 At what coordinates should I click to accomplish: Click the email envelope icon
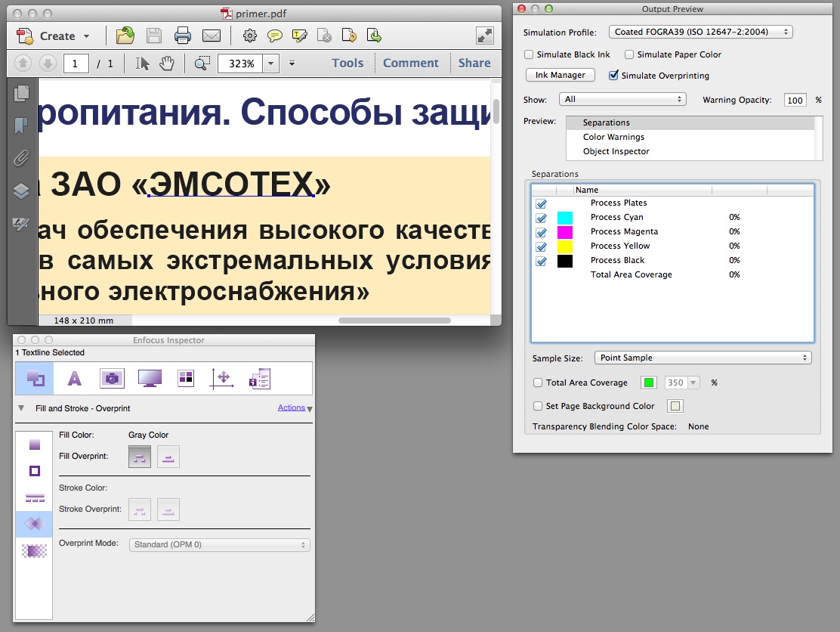click(x=212, y=36)
